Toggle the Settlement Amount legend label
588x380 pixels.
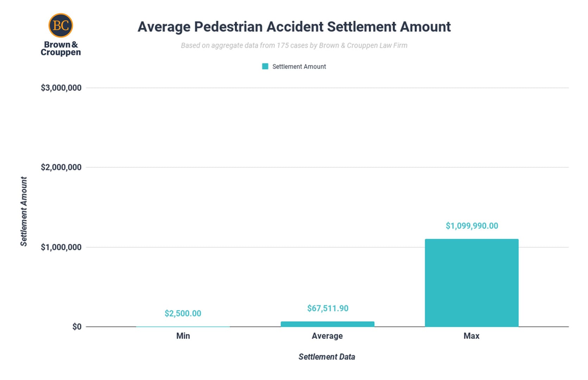click(299, 66)
